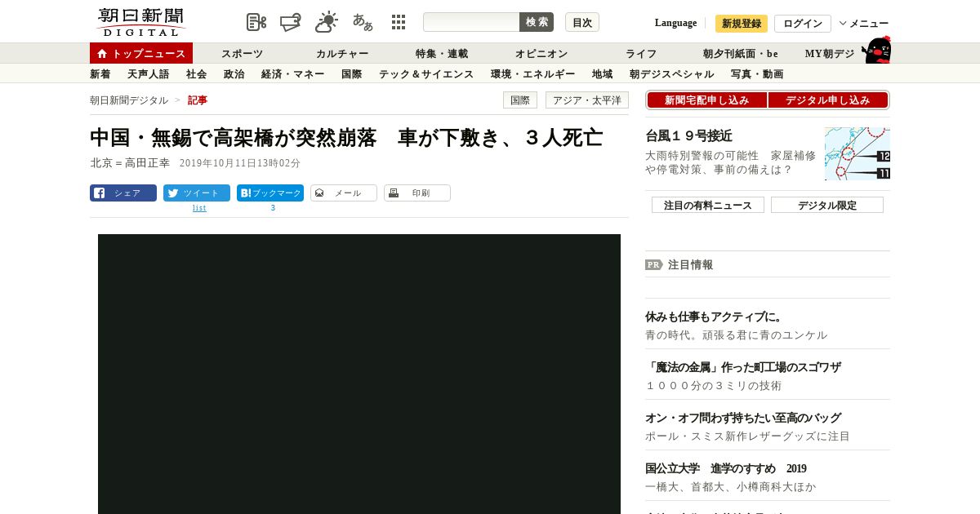
Task: Open 社会 submenu item
Action: click(x=197, y=74)
